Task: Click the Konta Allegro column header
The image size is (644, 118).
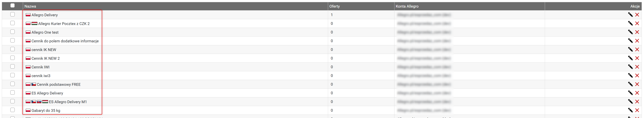Action: pyautogui.click(x=407, y=6)
